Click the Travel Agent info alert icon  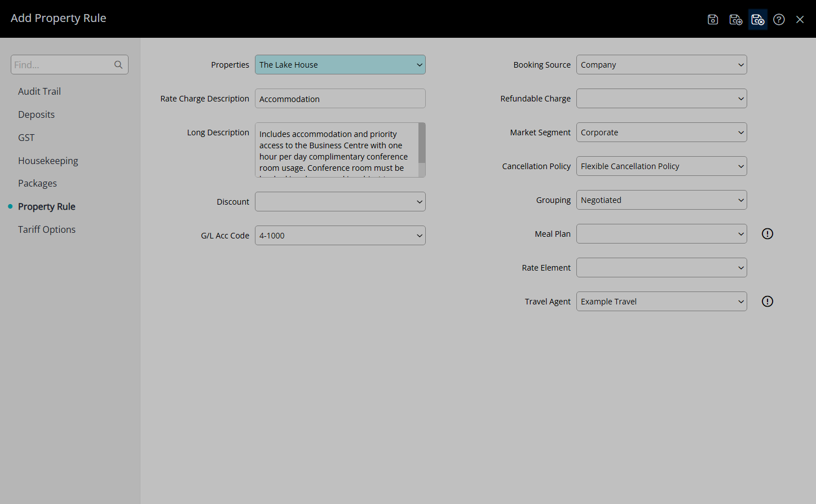pos(768,302)
